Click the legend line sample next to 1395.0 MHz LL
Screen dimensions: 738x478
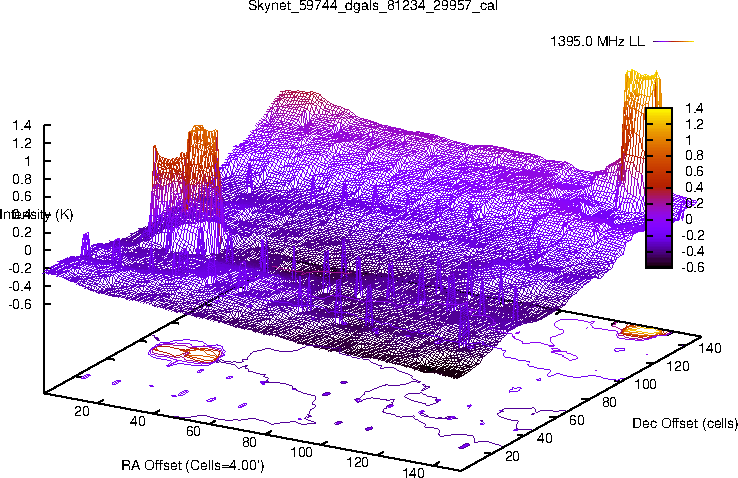click(674, 41)
